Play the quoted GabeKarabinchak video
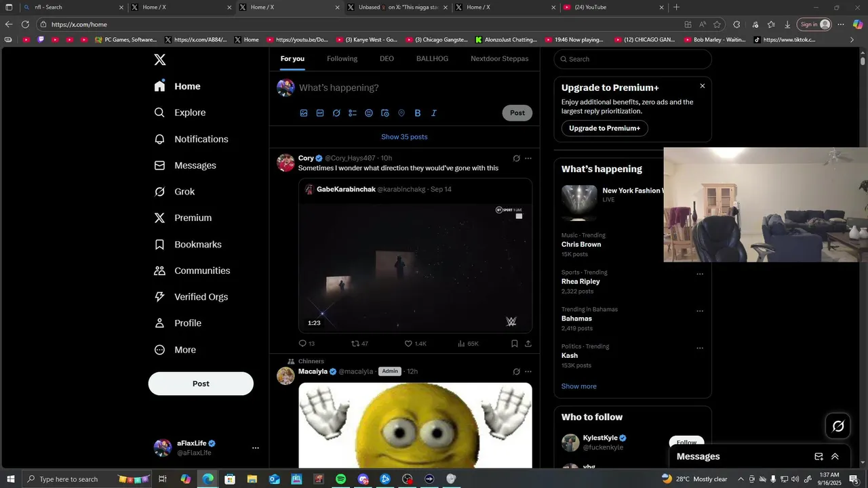868x488 pixels. [x=415, y=268]
